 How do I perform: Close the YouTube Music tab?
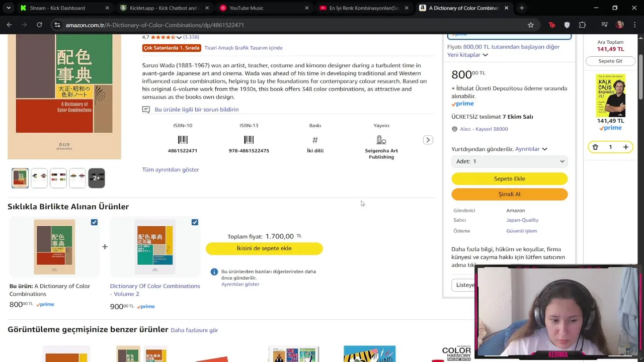point(306,8)
